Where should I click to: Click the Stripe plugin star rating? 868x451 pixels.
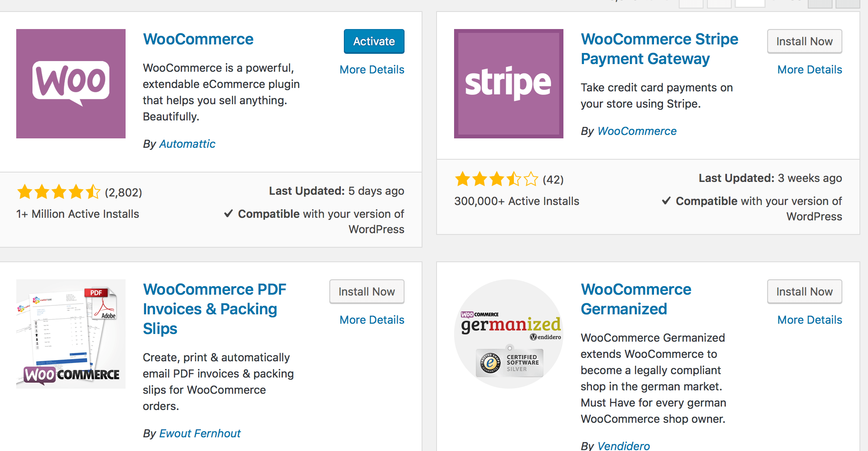point(496,179)
